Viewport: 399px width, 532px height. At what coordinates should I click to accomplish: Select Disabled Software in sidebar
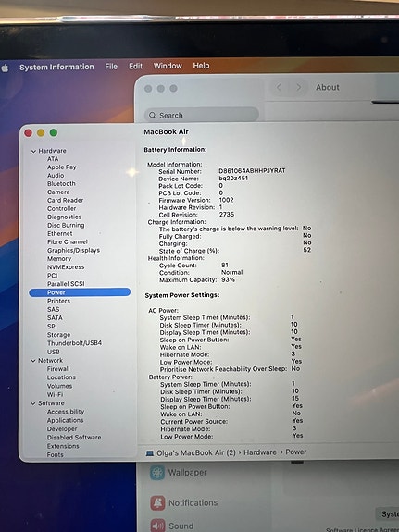[74, 438]
